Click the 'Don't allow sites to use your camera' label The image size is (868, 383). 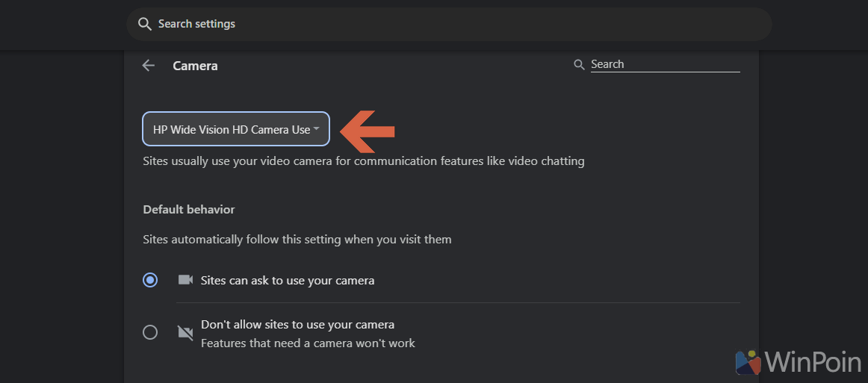297,325
